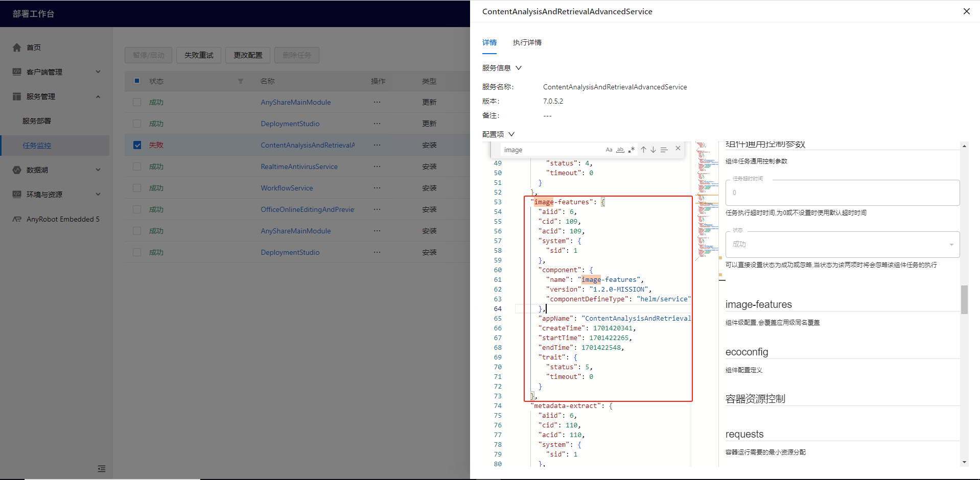Open more actions for RealtimeAntivirusService row
This screenshot has height=480, width=980.
[377, 166]
